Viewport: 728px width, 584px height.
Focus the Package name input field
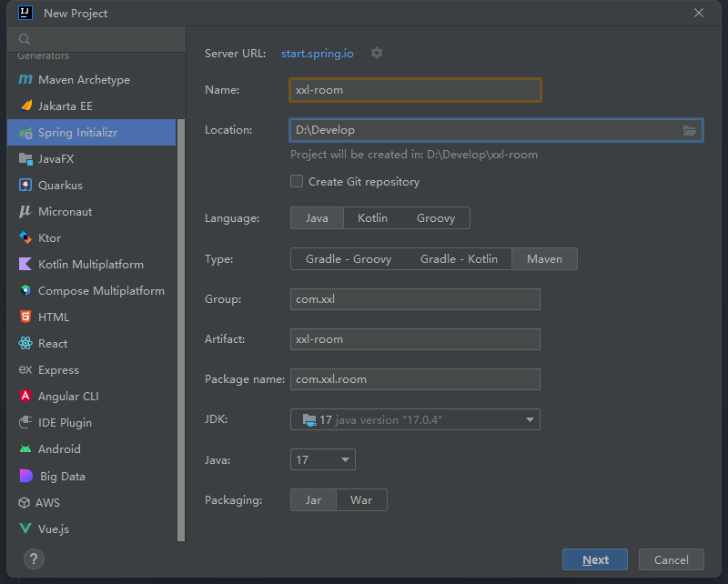[x=415, y=379]
